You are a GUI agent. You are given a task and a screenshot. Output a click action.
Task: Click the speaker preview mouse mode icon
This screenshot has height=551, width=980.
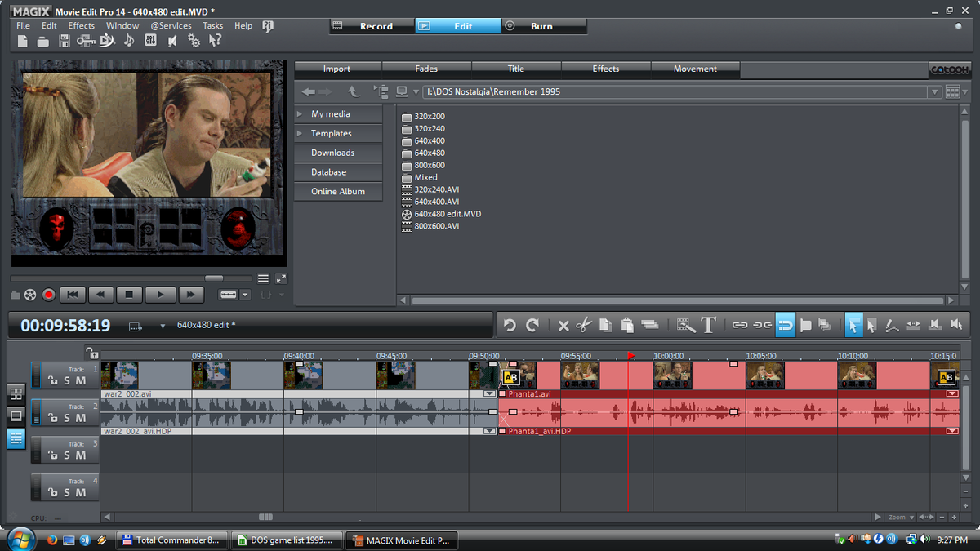click(x=956, y=325)
